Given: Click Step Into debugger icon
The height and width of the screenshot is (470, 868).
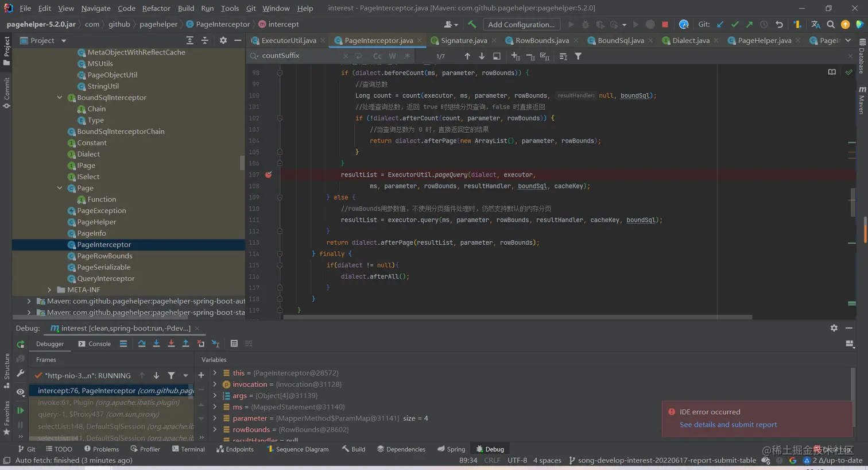Looking at the screenshot, I should tap(156, 344).
